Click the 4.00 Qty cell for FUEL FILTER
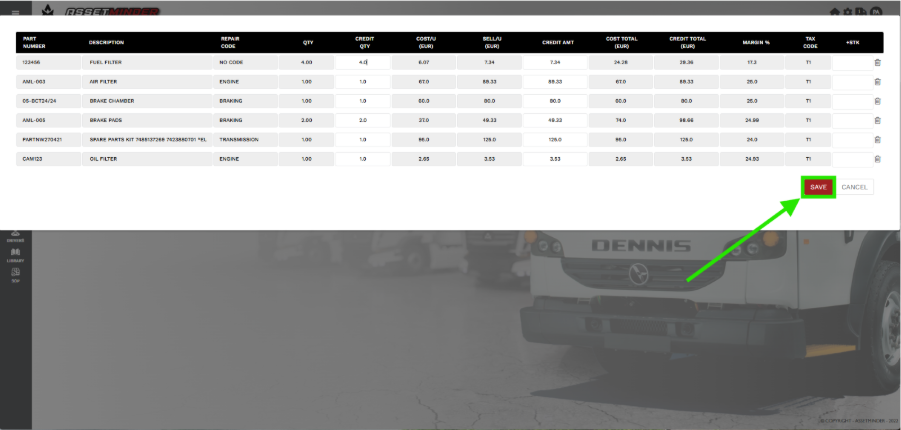The image size is (901, 430). click(306, 62)
